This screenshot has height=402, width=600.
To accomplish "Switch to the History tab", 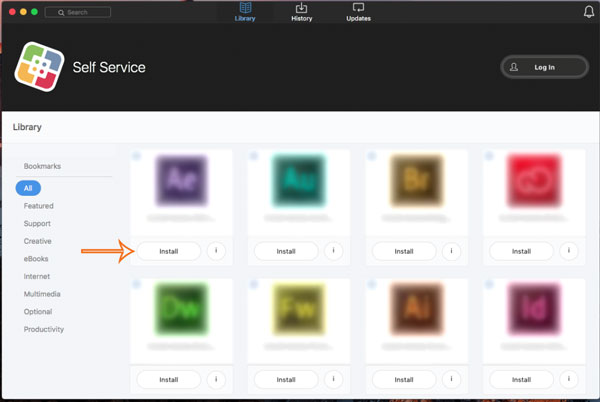I will tap(301, 13).
